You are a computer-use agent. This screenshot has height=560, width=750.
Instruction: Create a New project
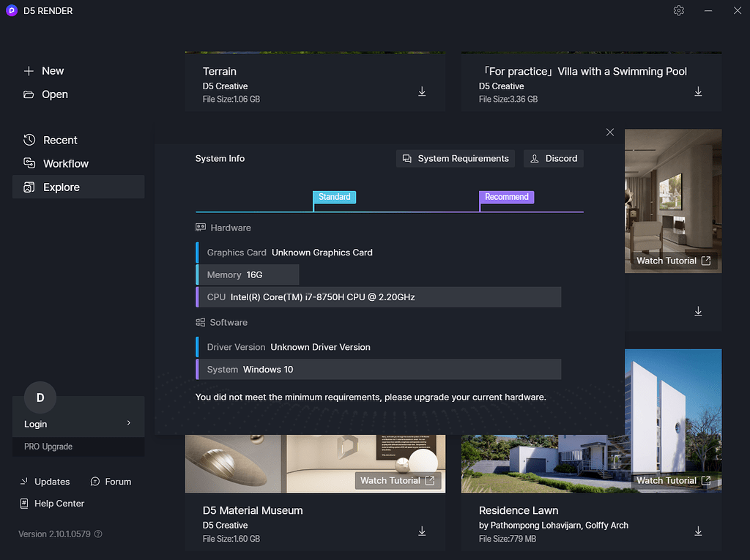[43, 71]
